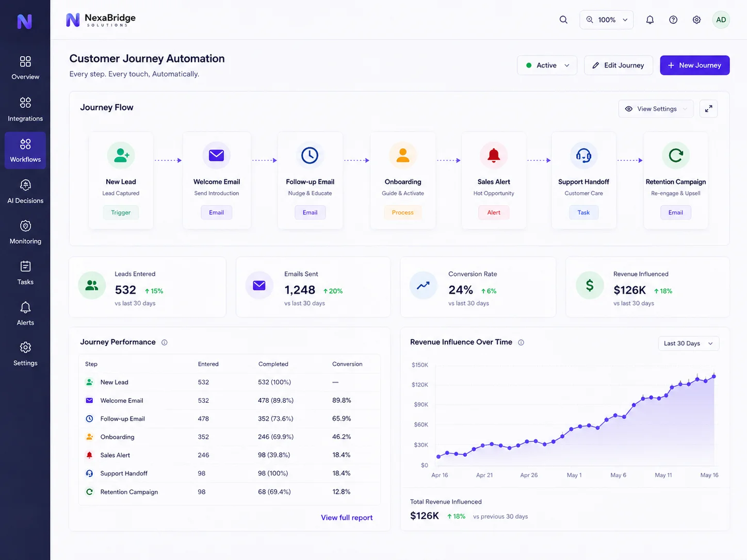The image size is (747, 560).
Task: Open the Active status dropdown
Action: coord(547,65)
